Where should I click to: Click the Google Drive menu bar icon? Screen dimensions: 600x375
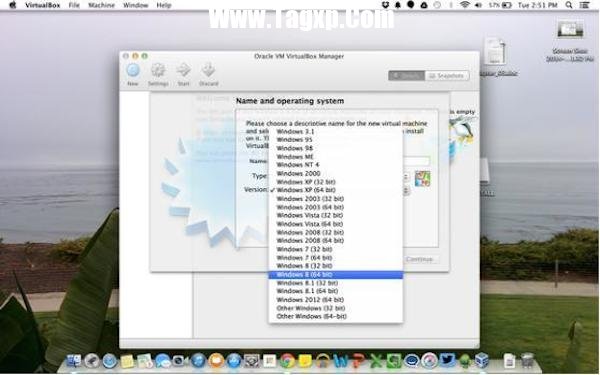click(x=424, y=5)
